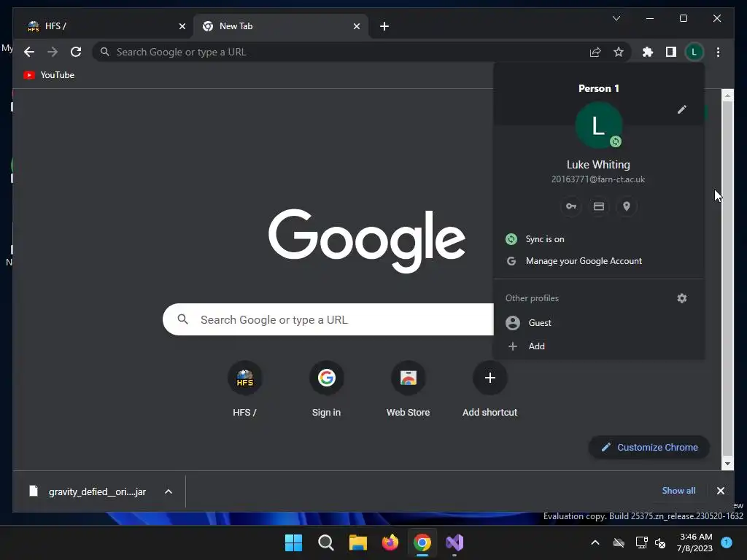Click scrollbar down arrow
Viewport: 747px width, 560px height.
click(727, 464)
